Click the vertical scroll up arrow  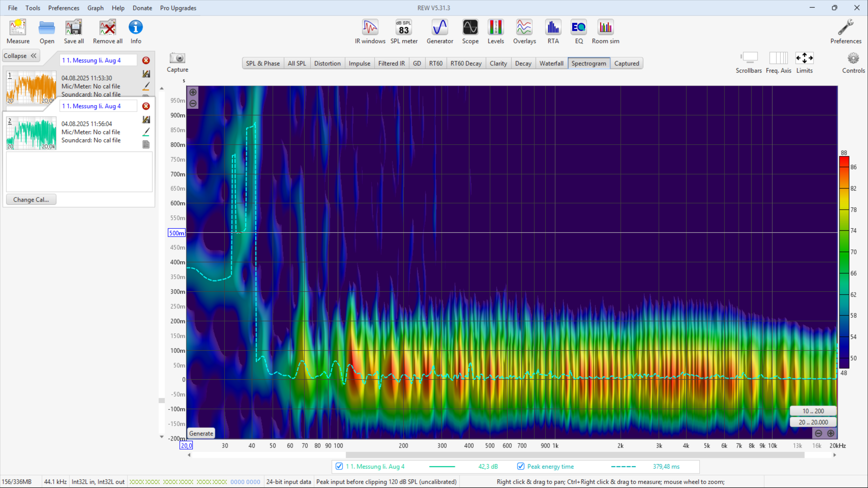tap(162, 88)
